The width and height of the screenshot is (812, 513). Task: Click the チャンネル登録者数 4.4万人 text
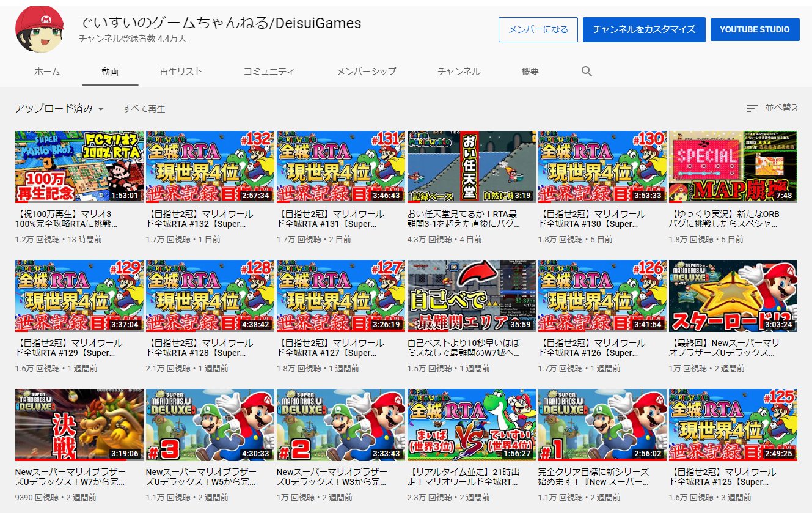[x=133, y=39]
